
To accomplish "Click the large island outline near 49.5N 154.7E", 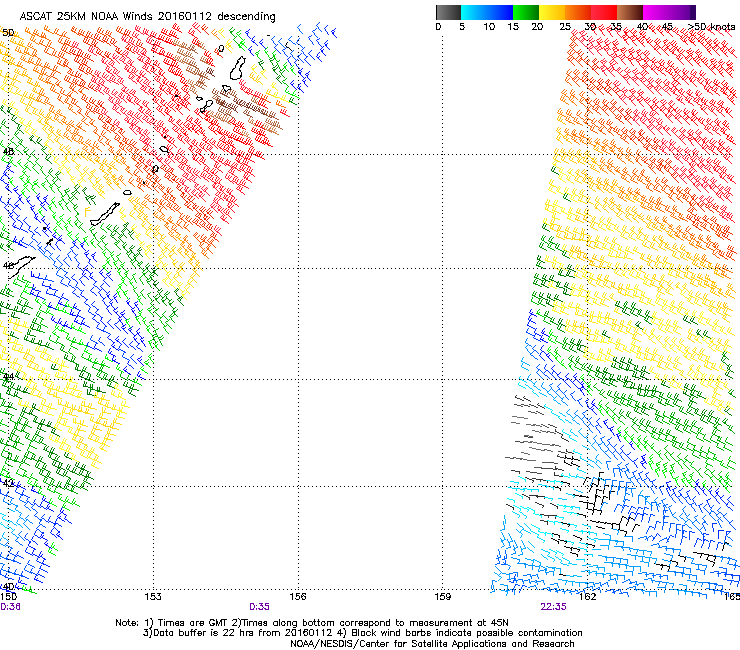I will click(x=238, y=68).
